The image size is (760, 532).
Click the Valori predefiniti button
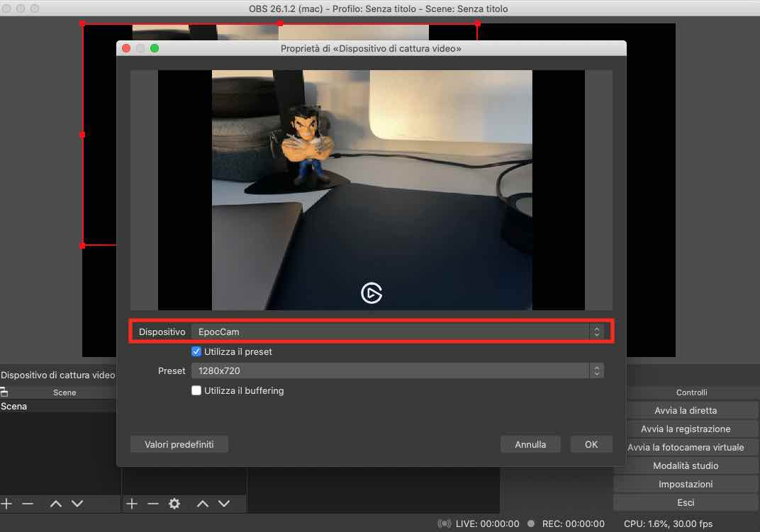tap(179, 444)
